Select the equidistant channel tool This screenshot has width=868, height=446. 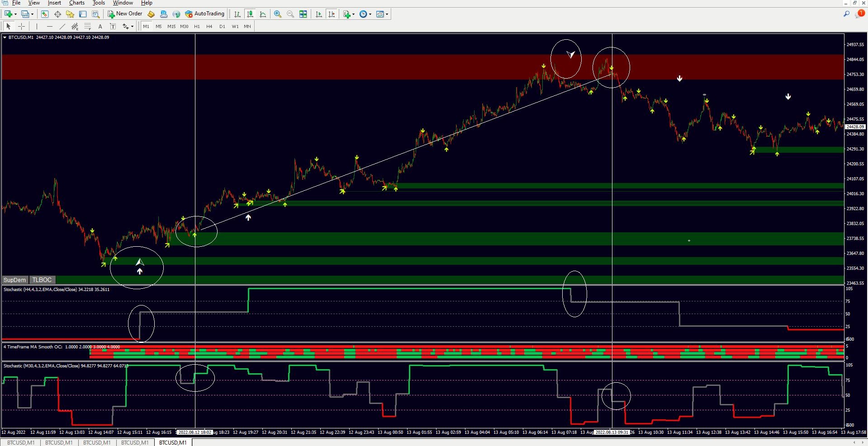[75, 26]
